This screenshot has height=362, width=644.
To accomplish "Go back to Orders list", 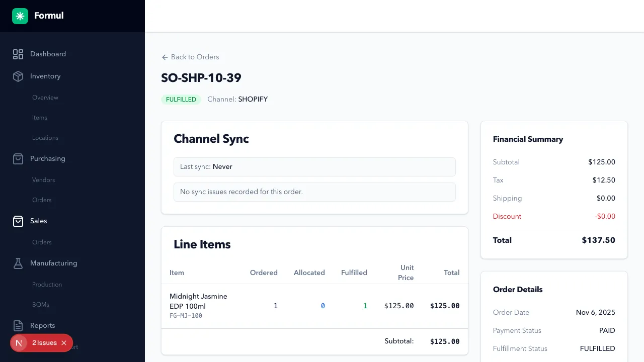I will (190, 57).
